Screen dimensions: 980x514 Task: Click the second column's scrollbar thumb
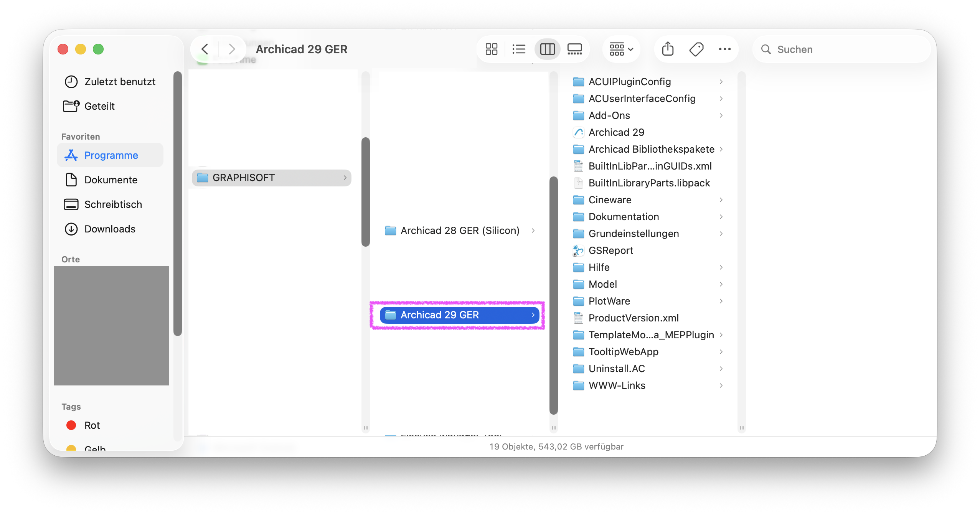click(553, 295)
